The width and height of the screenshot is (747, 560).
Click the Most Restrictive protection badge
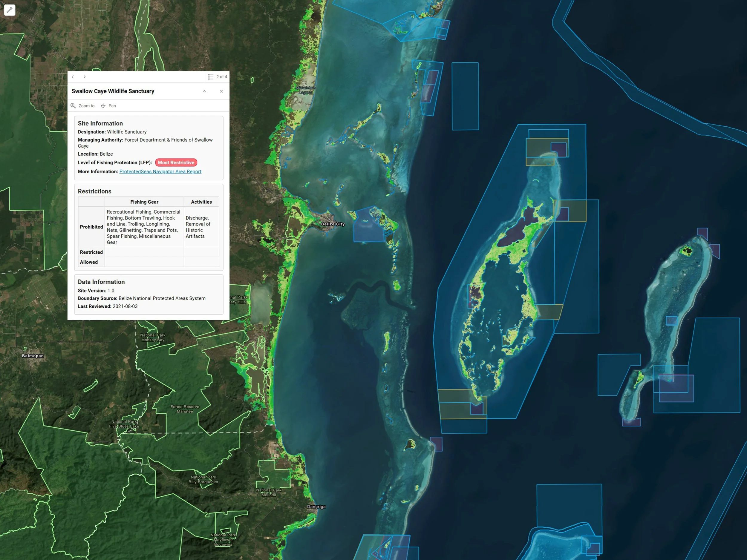point(176,162)
